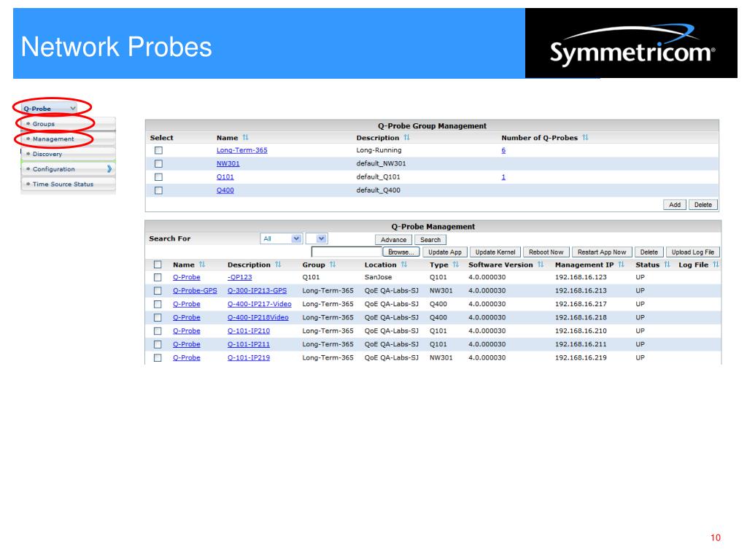Check the Q-101-IP219 probe row
747x560 pixels.
158,357
